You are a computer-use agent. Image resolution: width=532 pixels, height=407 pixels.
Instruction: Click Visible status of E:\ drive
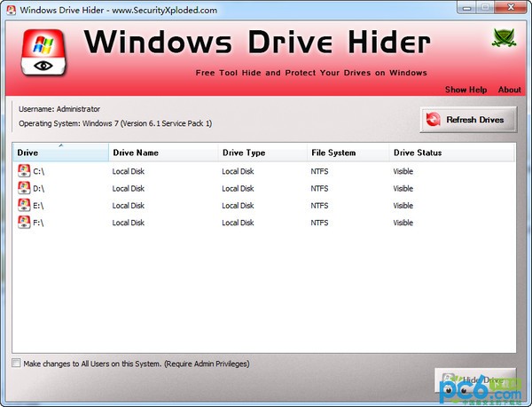[403, 206]
